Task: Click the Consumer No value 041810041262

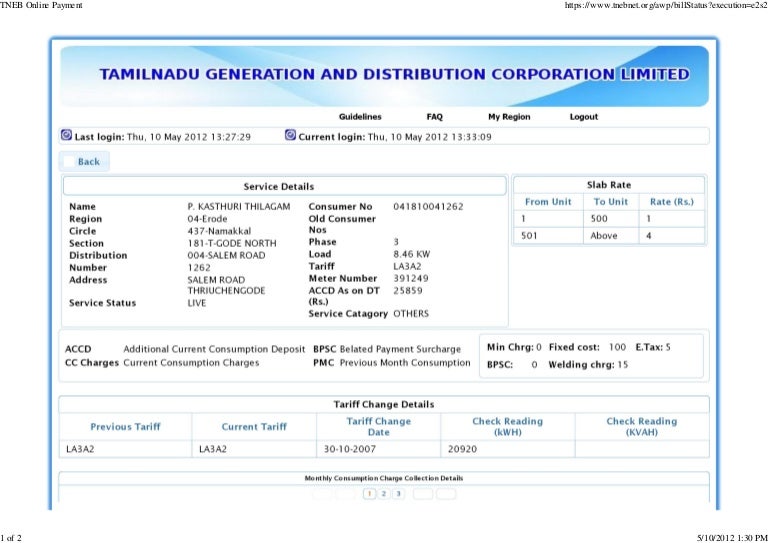Action: (x=428, y=206)
